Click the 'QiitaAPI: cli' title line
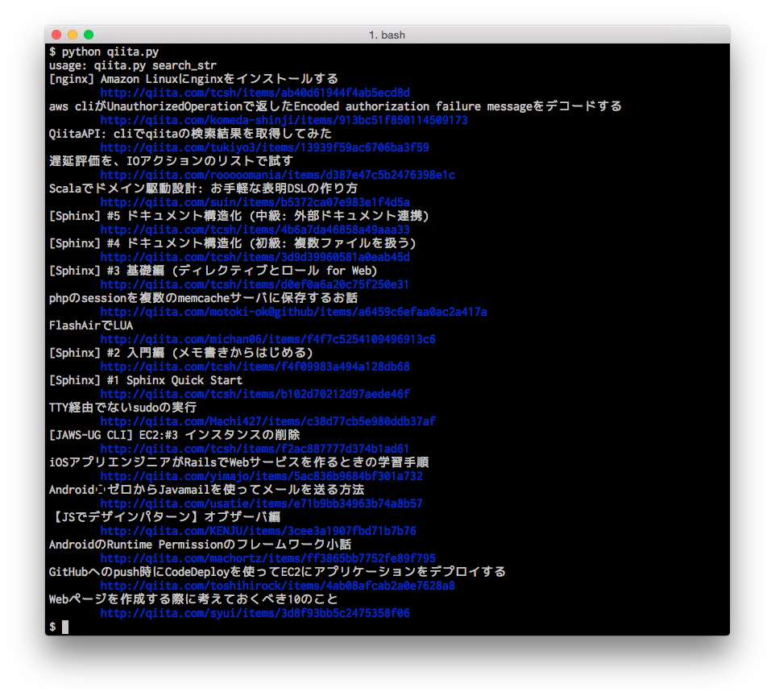Screen dimensions: 775x700 [190, 134]
